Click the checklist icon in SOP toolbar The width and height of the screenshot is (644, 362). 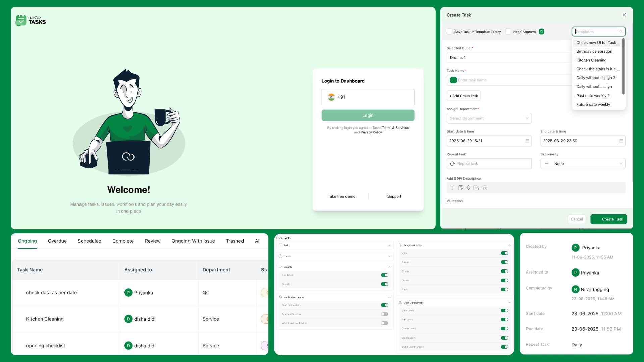[x=476, y=188]
